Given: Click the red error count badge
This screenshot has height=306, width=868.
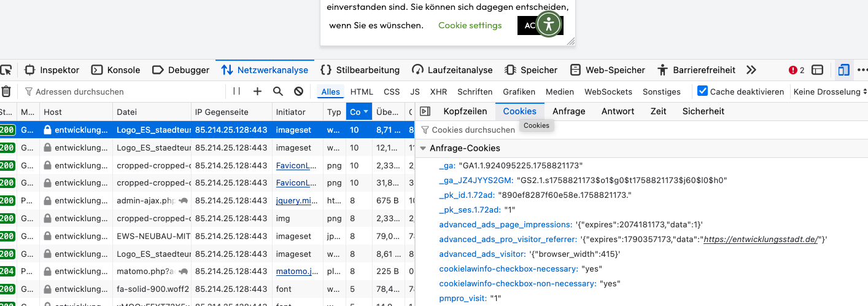Looking at the screenshot, I should coord(796,70).
